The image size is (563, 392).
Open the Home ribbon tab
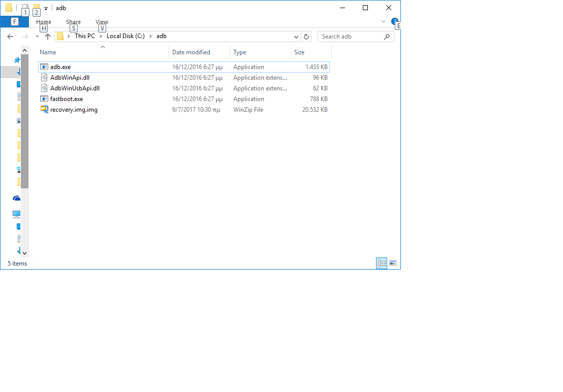pyautogui.click(x=44, y=22)
